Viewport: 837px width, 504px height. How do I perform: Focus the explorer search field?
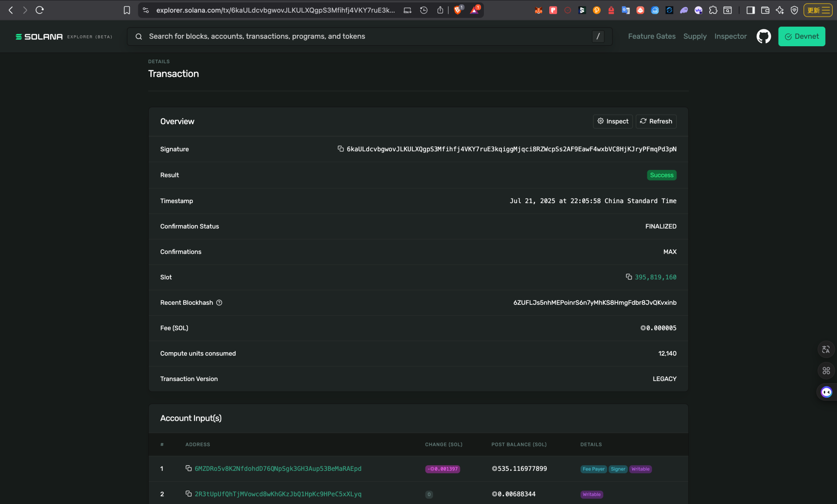pos(370,37)
